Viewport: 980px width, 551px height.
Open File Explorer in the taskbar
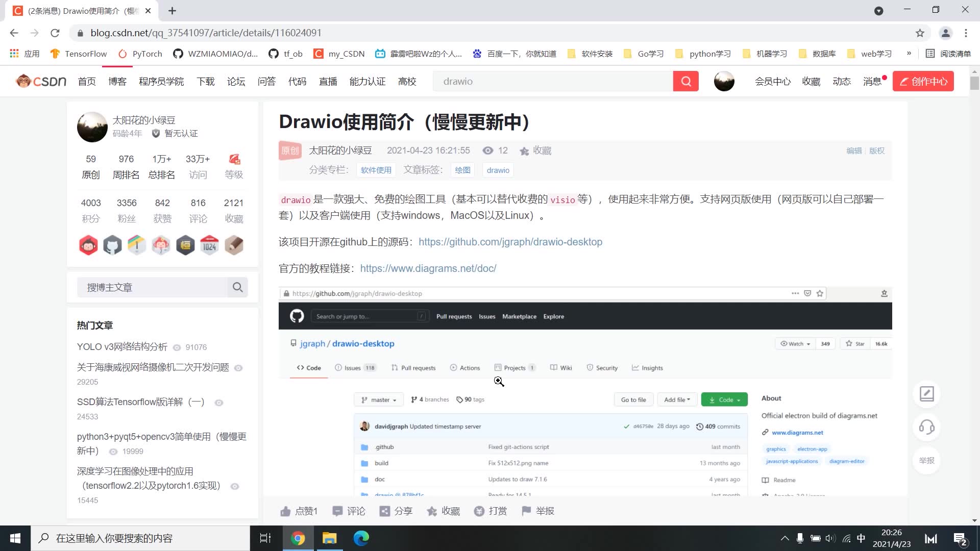330,538
